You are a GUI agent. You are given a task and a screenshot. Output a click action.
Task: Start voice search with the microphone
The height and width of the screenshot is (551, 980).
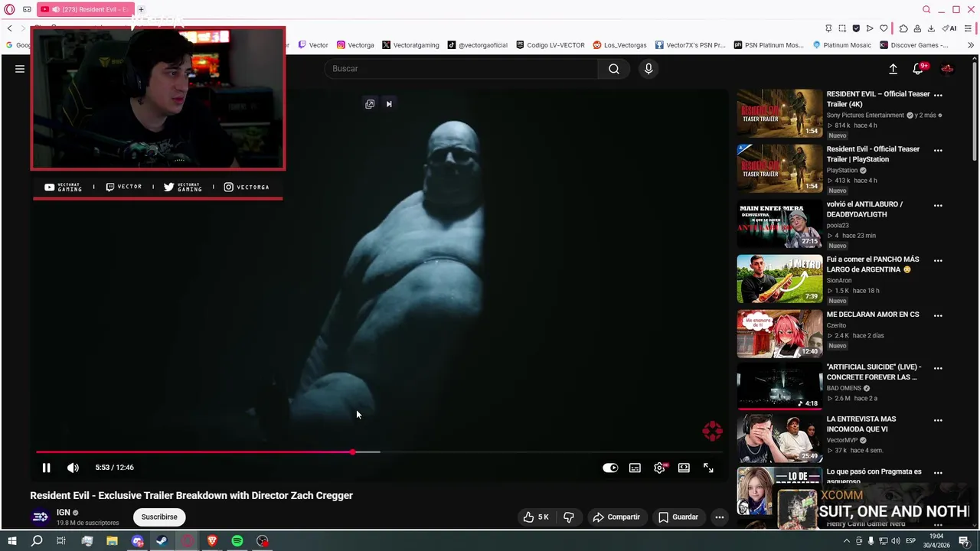point(648,69)
